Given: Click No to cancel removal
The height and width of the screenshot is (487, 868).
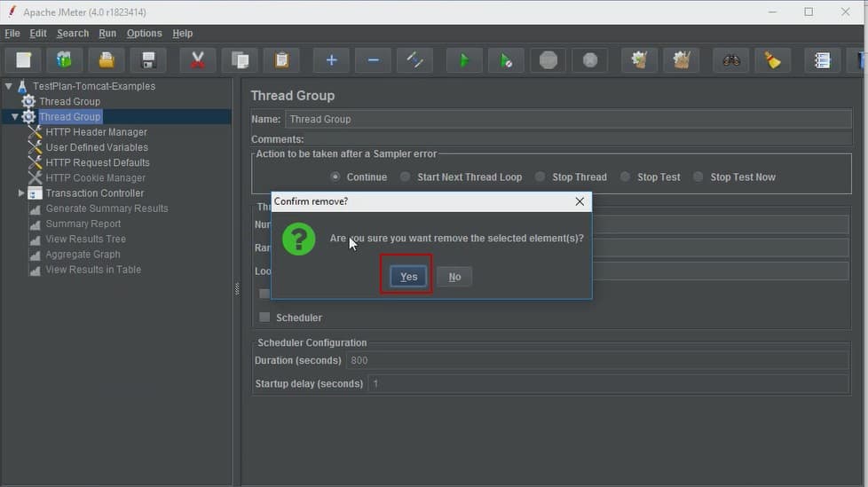Looking at the screenshot, I should coord(454,277).
